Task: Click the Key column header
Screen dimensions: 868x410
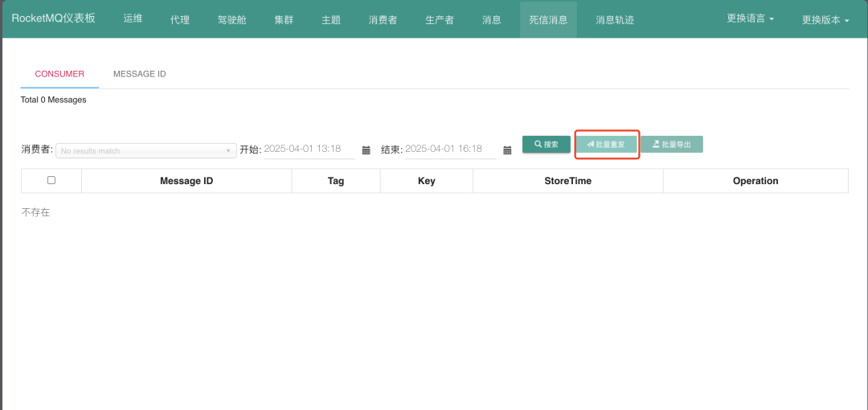Action: pos(427,181)
